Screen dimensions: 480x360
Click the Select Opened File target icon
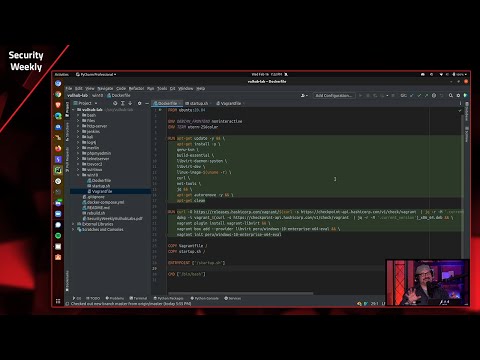click(x=115, y=103)
